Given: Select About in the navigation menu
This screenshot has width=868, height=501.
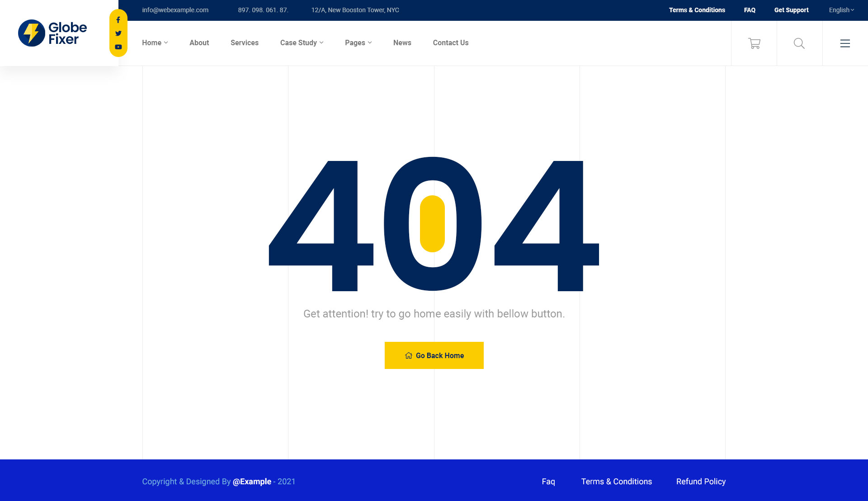Looking at the screenshot, I should tap(199, 43).
